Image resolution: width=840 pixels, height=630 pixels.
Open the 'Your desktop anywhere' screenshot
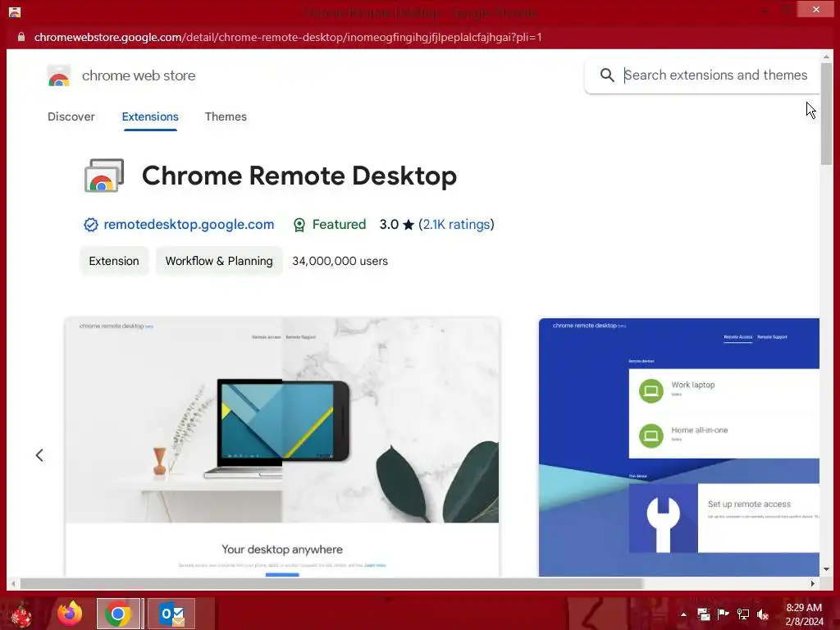click(282, 447)
